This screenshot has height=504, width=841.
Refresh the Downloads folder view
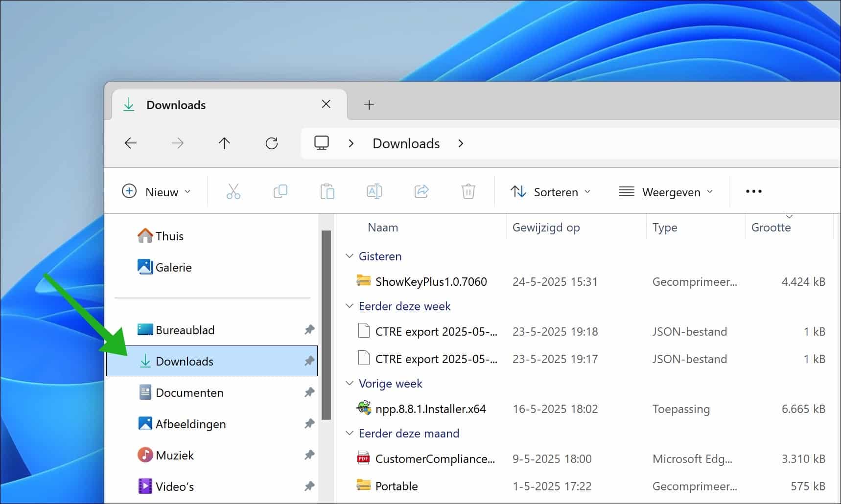pos(272,143)
